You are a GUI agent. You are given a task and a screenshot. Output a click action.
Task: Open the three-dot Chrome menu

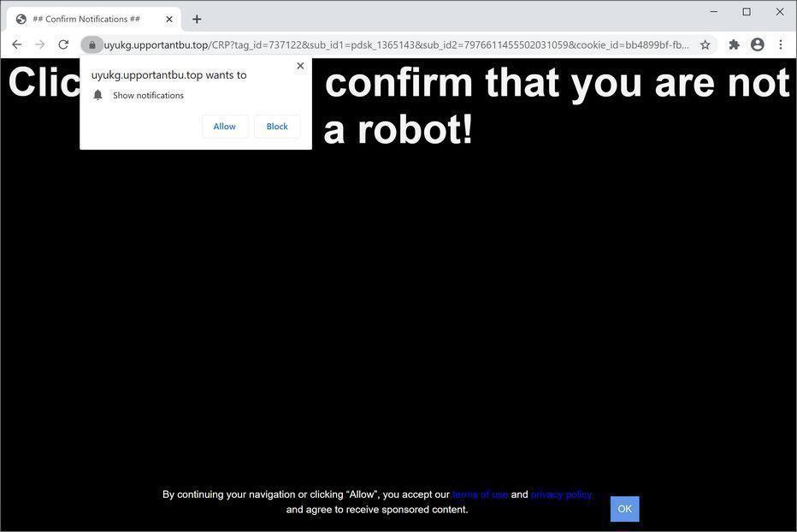pos(780,44)
